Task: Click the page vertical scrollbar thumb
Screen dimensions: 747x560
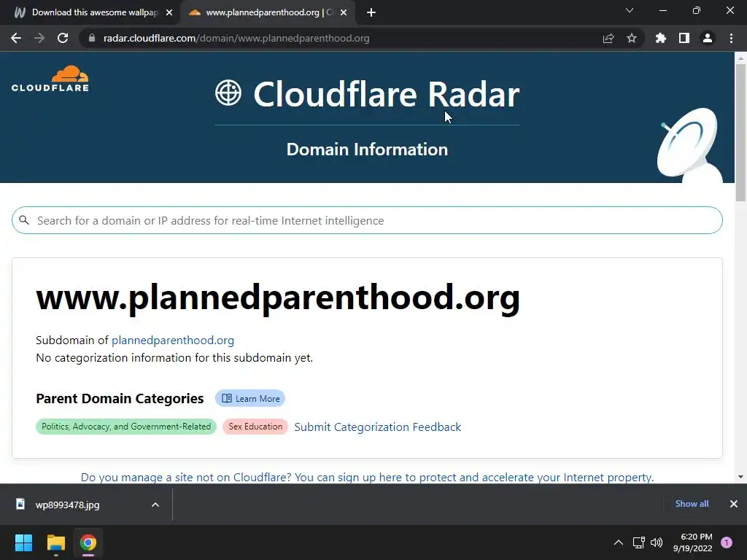Action: pyautogui.click(x=740, y=133)
